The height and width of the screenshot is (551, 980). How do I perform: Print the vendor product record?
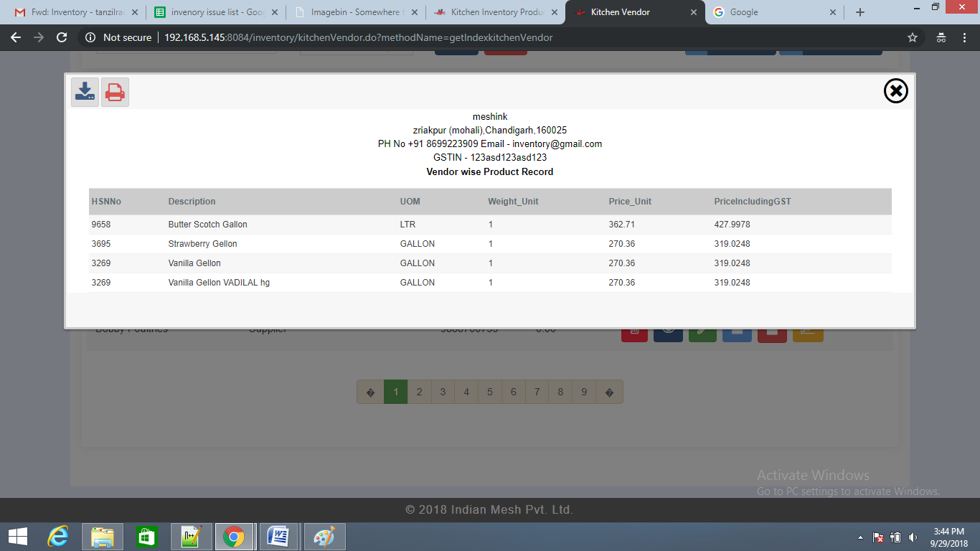point(115,92)
